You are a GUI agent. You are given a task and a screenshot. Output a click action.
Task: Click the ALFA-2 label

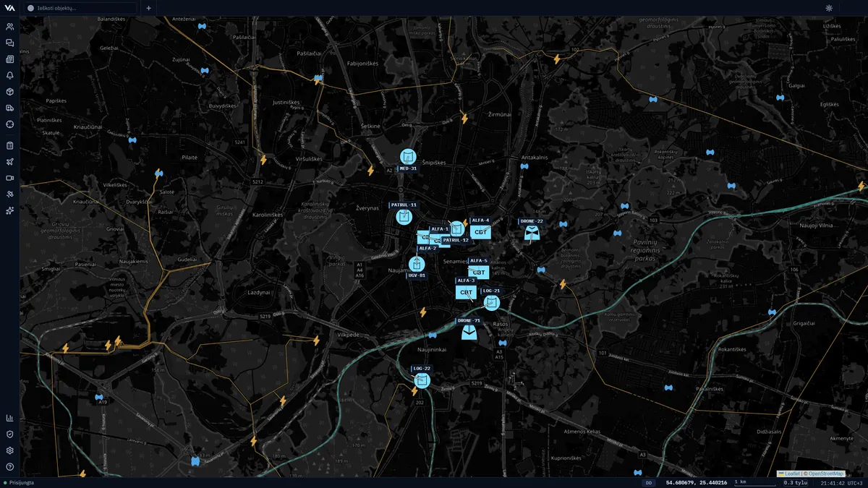coord(427,248)
